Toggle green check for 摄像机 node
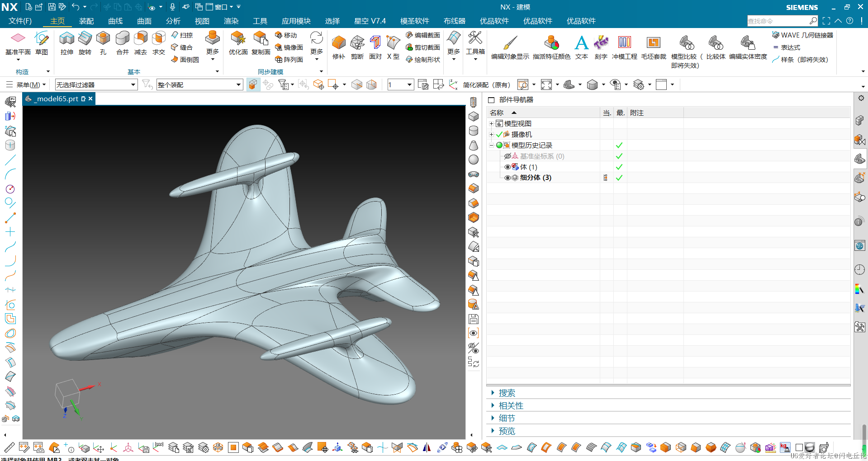Screen dimensions: 868x461 tap(499, 134)
